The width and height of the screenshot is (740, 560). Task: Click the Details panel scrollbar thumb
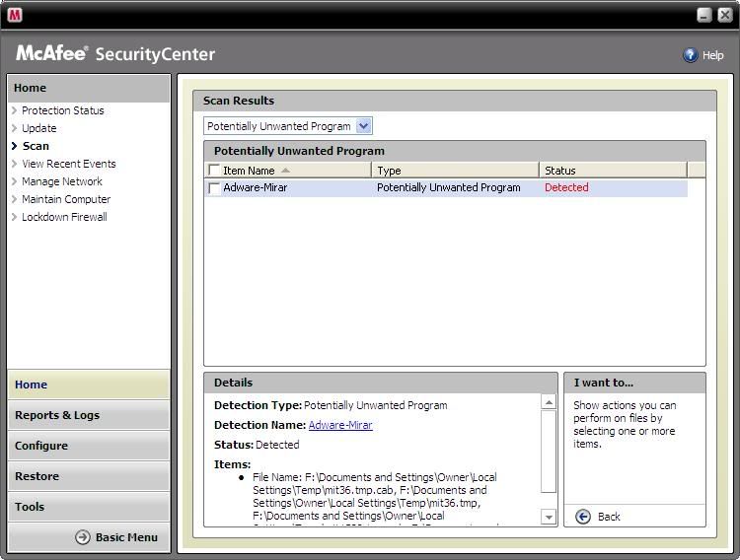549,452
